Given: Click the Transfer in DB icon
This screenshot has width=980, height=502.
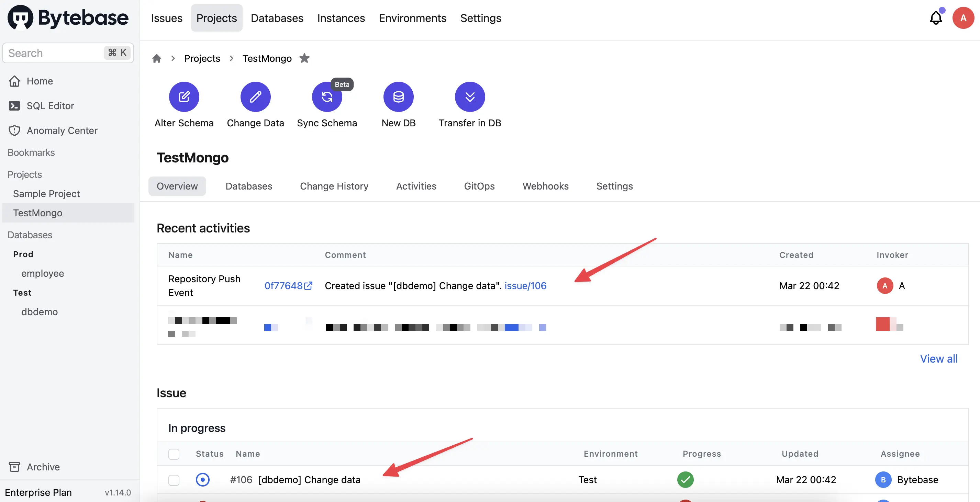Looking at the screenshot, I should tap(470, 97).
